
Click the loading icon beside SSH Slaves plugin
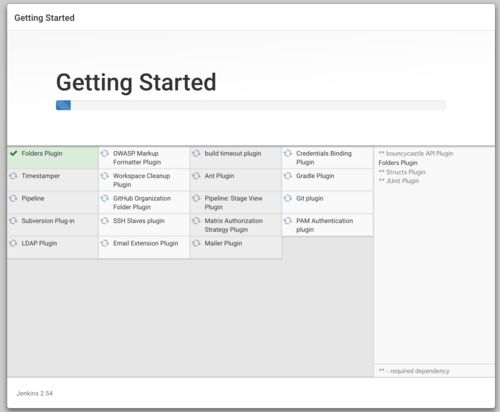coord(105,221)
